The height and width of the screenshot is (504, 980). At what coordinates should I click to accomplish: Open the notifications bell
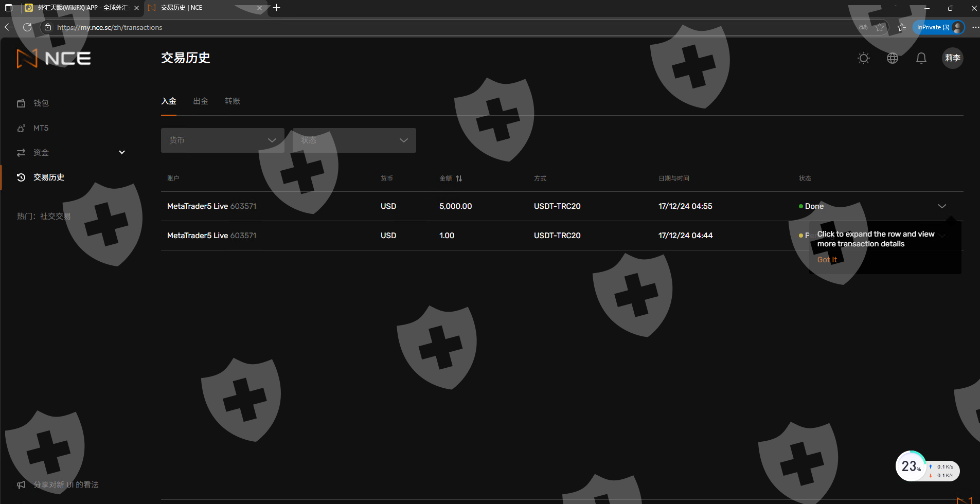tap(921, 58)
